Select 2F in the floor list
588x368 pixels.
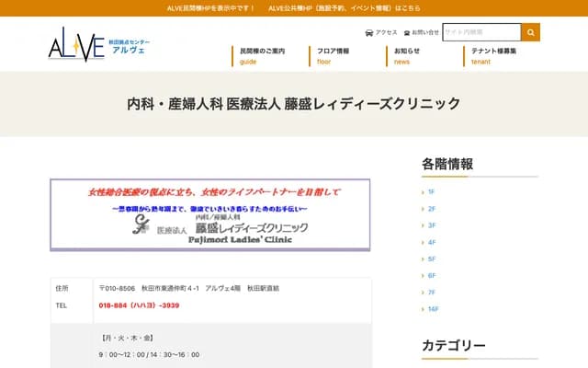tap(431, 209)
